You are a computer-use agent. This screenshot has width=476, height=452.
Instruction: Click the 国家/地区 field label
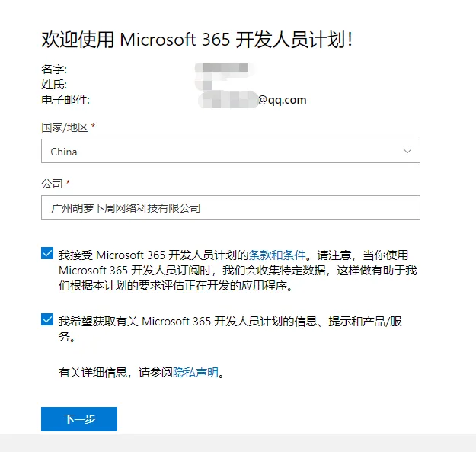pos(69,127)
